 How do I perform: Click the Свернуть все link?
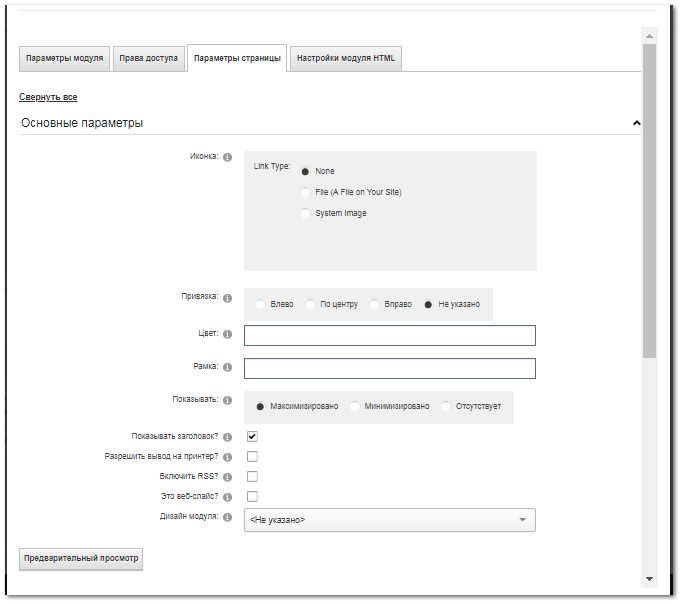click(x=48, y=97)
